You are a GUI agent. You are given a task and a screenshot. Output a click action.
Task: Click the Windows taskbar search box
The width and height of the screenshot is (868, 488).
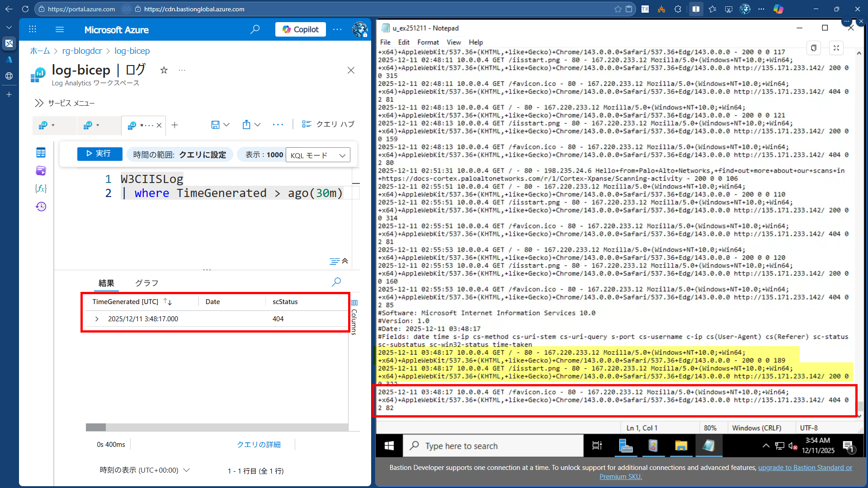(x=493, y=446)
